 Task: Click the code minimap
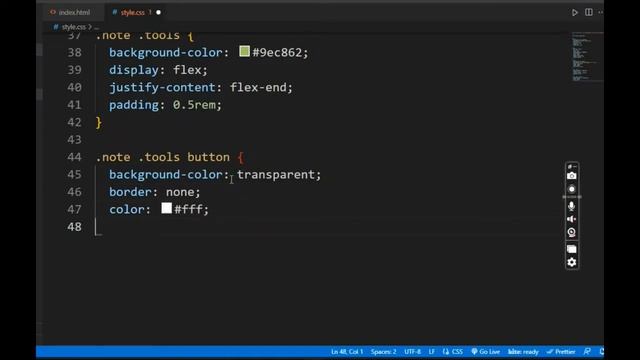(587, 57)
